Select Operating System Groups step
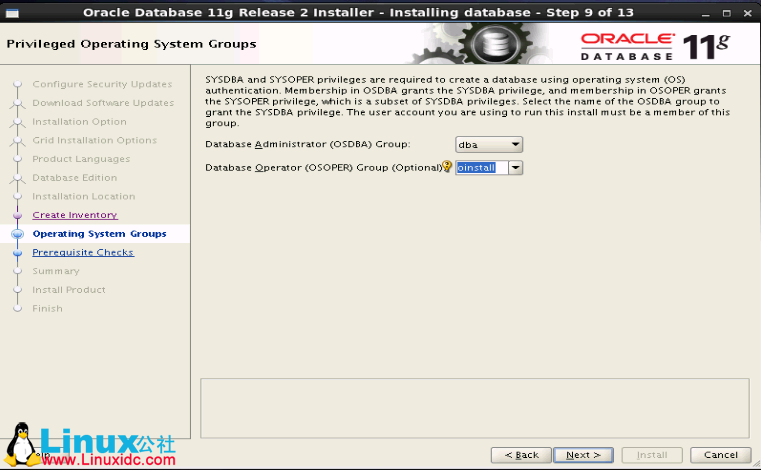Screen dimensions: 761x470 (99, 234)
